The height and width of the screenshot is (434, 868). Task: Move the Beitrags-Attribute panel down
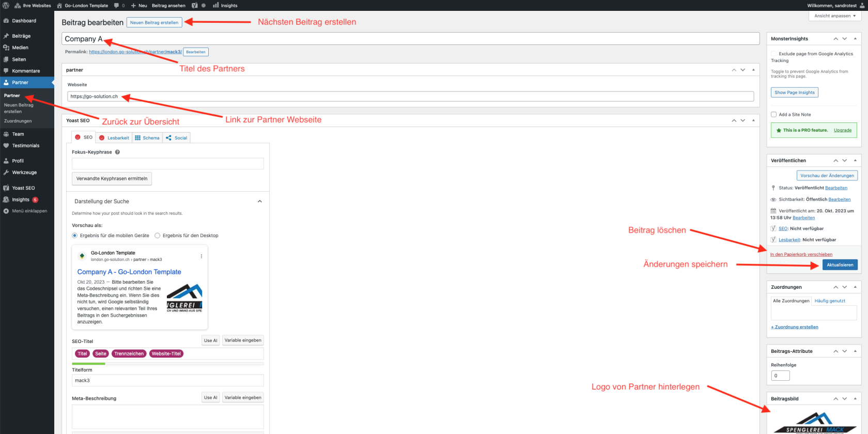[845, 351]
